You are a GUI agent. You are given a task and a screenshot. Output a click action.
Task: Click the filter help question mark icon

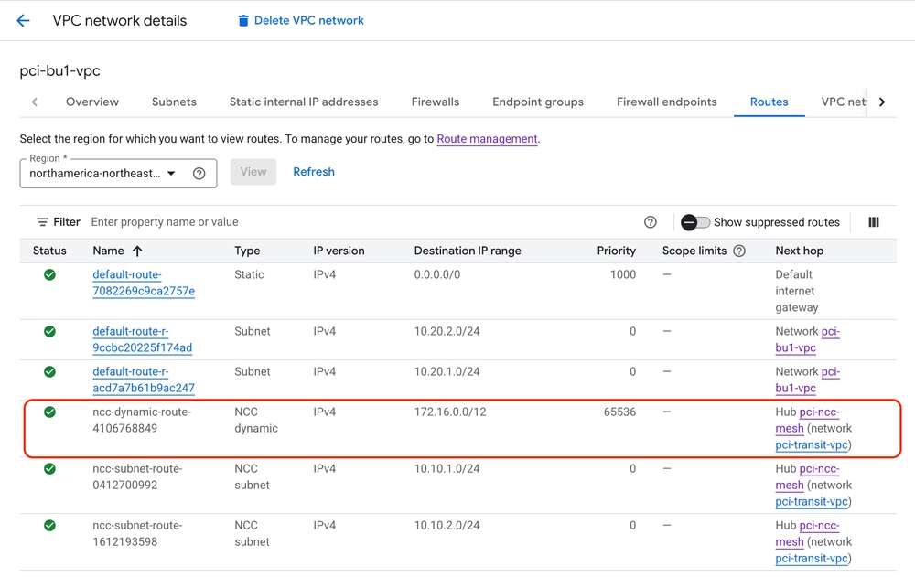pyautogui.click(x=651, y=222)
